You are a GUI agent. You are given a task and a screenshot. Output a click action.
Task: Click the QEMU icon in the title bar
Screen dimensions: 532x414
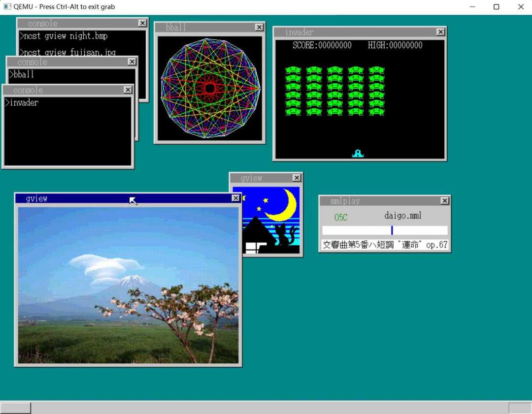tap(7, 7)
